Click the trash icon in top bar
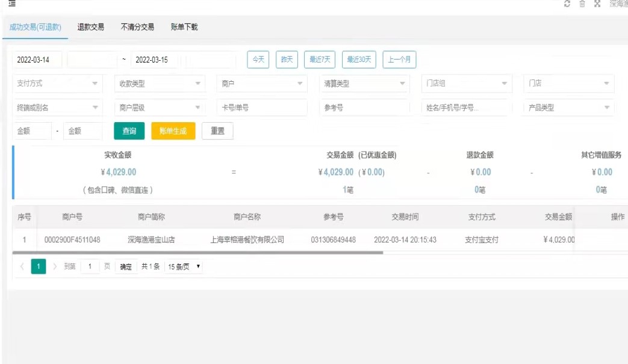Image resolution: width=628 pixels, height=364 pixels. tap(582, 4)
